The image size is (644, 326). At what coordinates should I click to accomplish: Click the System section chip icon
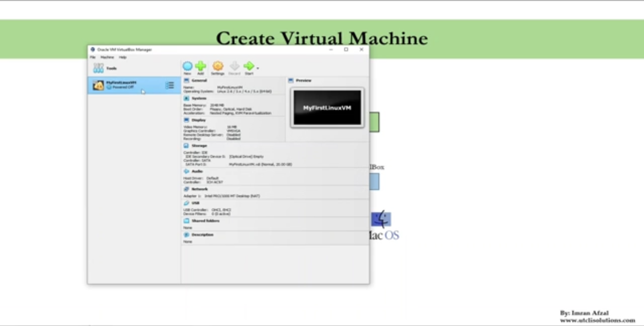(187, 99)
